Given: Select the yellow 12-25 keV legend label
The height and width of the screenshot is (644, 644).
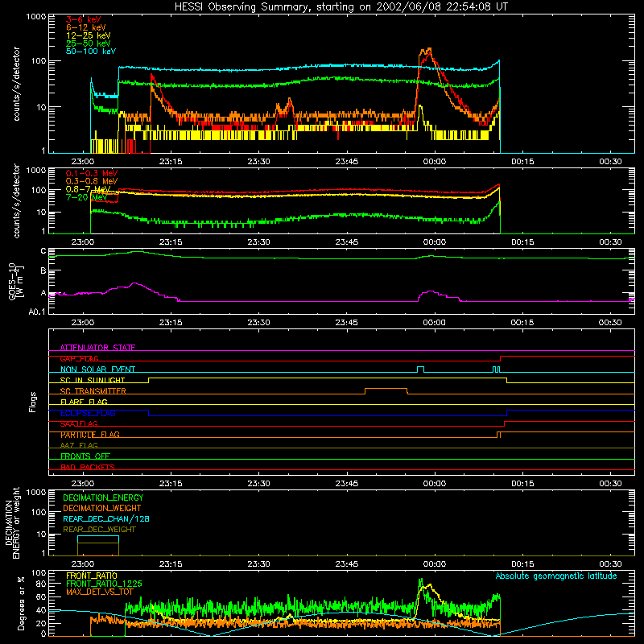Looking at the screenshot, I should (x=88, y=35).
